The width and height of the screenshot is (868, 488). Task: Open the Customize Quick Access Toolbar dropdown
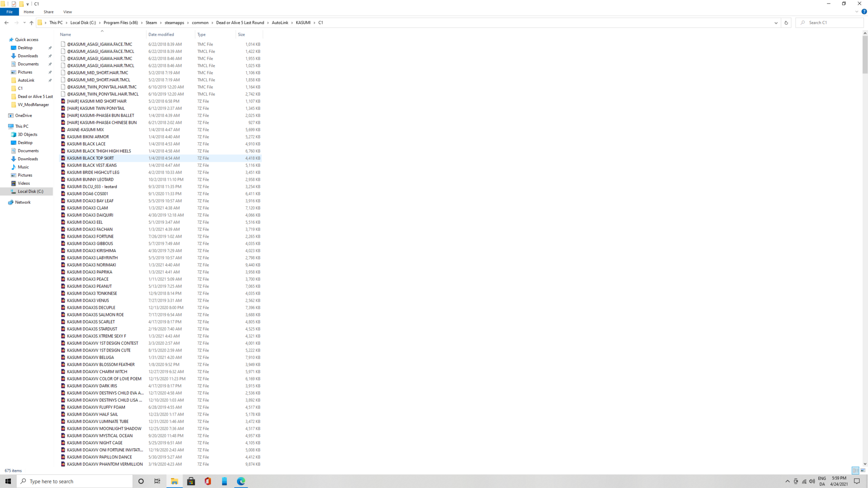click(27, 4)
